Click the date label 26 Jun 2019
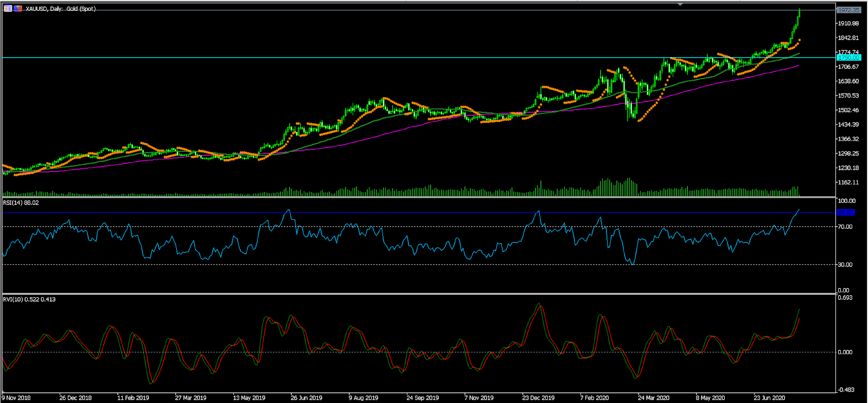This screenshot has width=868, height=403. pyautogui.click(x=307, y=398)
